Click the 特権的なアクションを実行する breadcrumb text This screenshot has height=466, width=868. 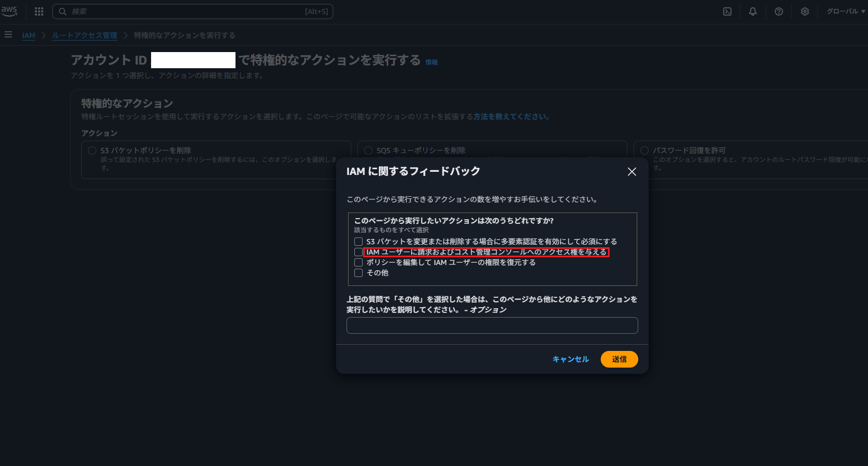[184, 35]
